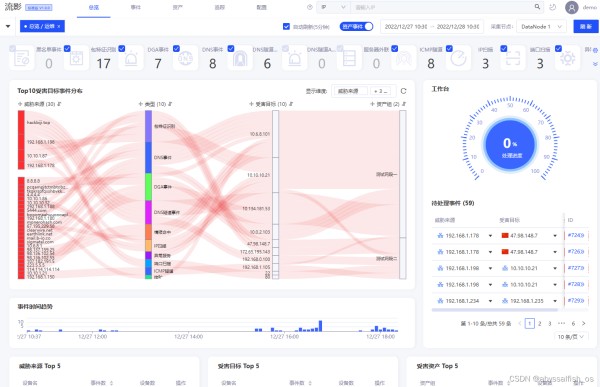Click the date range input field

(x=432, y=26)
